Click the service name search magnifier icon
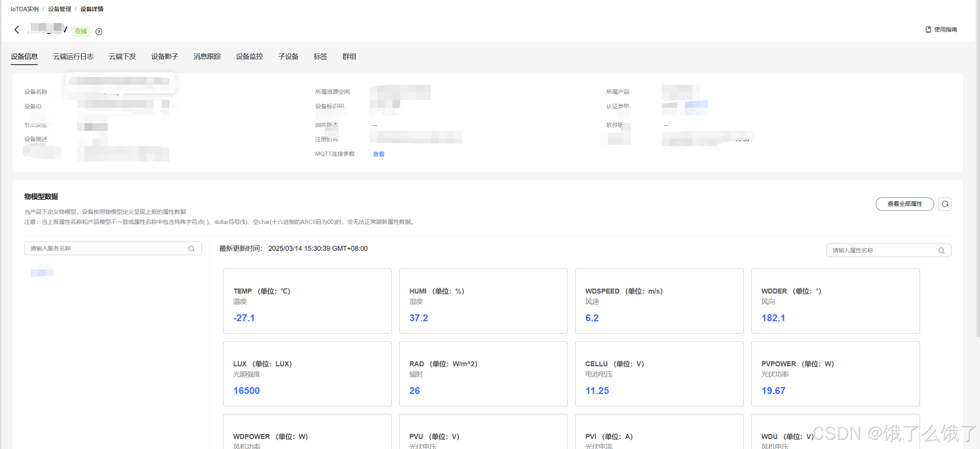This screenshot has height=449, width=980. point(192,249)
